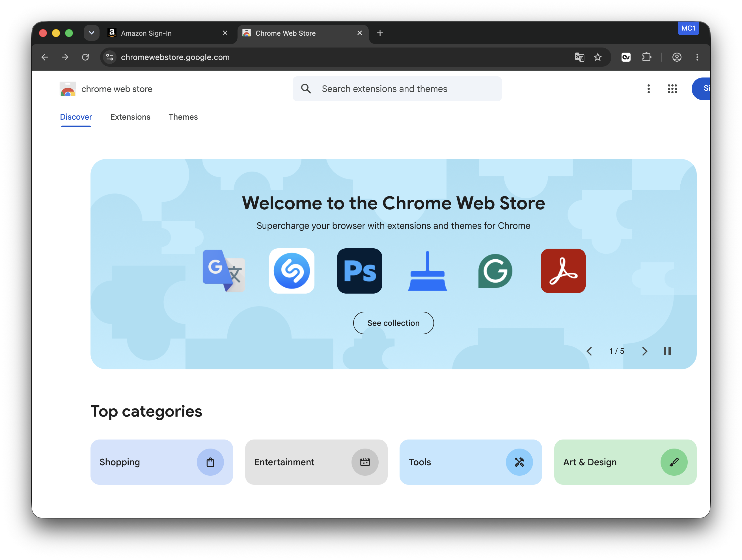Viewport: 742px width, 560px height.
Task: Open the Google Translate extension icon
Action: (x=224, y=271)
